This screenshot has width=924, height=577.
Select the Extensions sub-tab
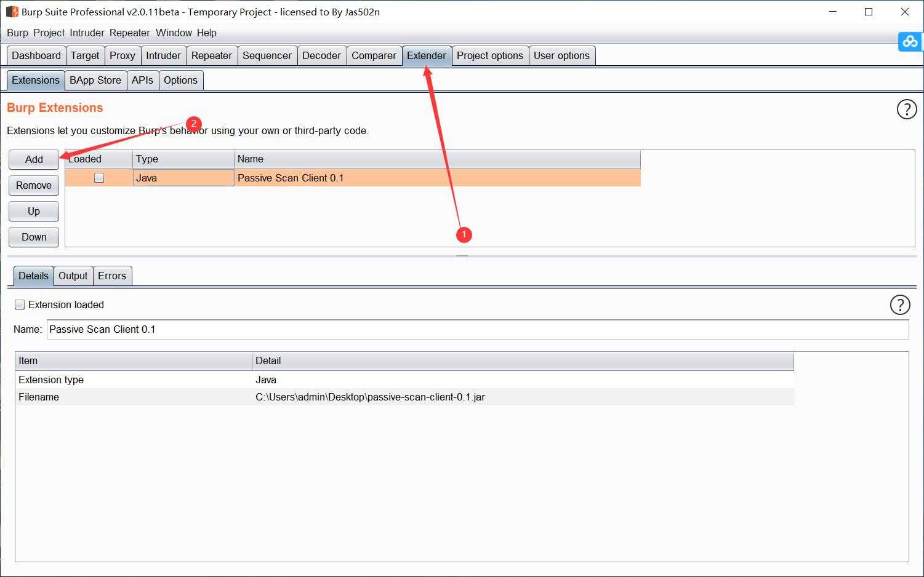(36, 80)
